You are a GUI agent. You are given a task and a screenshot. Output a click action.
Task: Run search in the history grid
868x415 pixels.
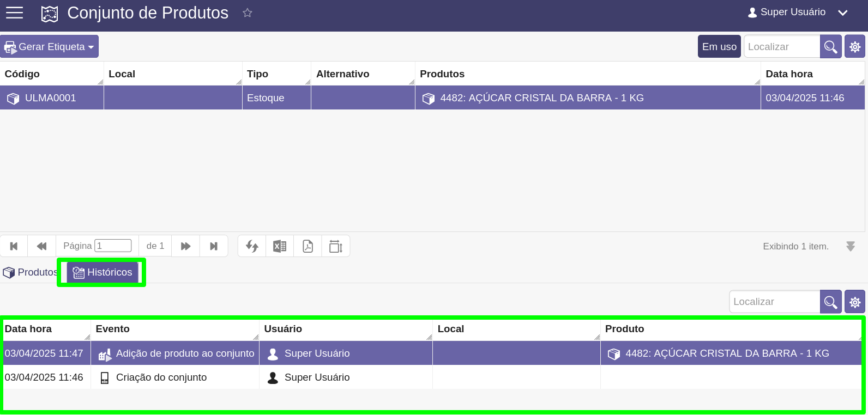[x=831, y=302]
